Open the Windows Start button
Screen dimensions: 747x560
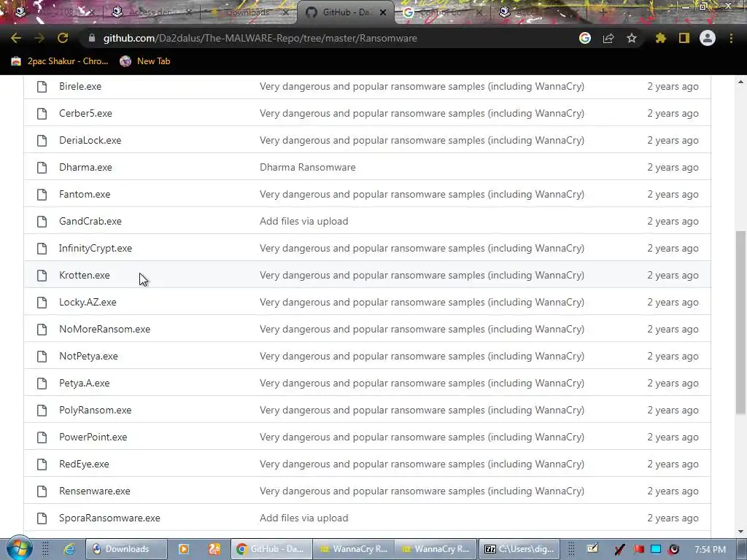(19, 548)
